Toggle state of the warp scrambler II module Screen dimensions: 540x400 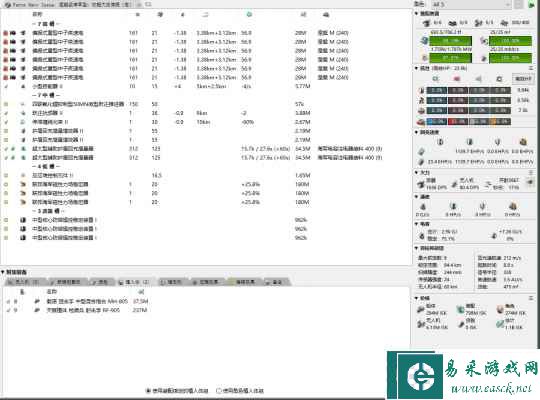[6, 113]
